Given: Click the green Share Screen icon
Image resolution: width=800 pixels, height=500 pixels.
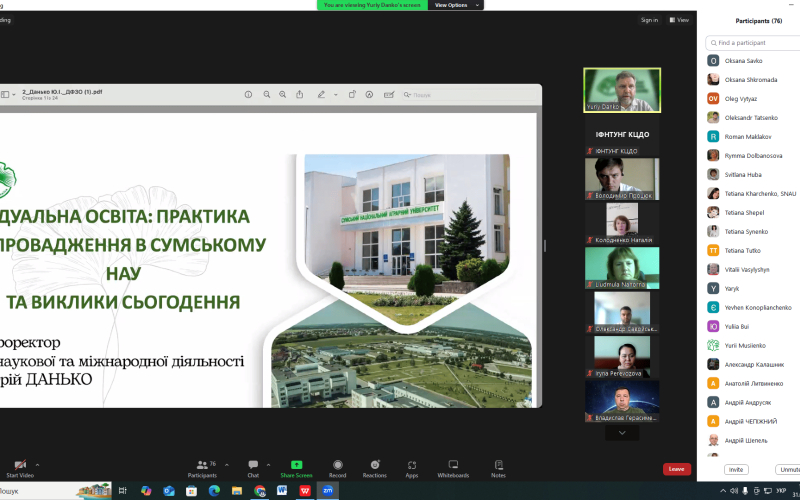Looking at the screenshot, I should [296, 464].
